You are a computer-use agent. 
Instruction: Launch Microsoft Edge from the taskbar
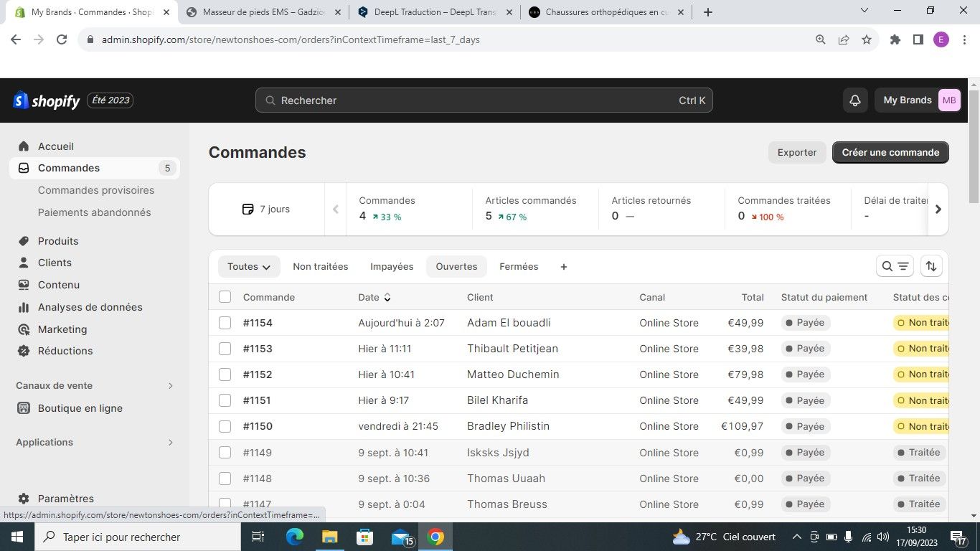tap(294, 537)
